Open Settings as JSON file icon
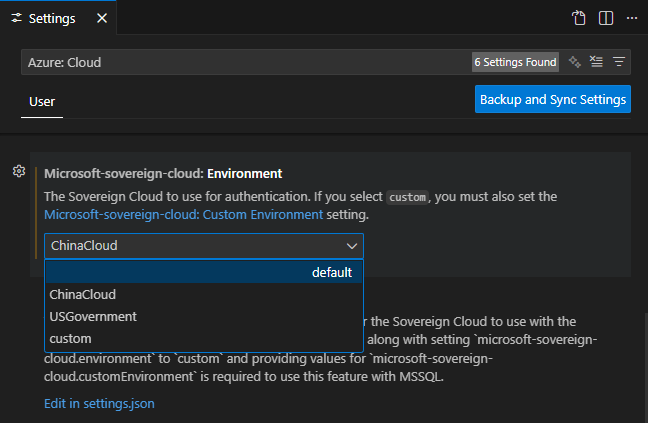This screenshot has width=648, height=423. (579, 18)
